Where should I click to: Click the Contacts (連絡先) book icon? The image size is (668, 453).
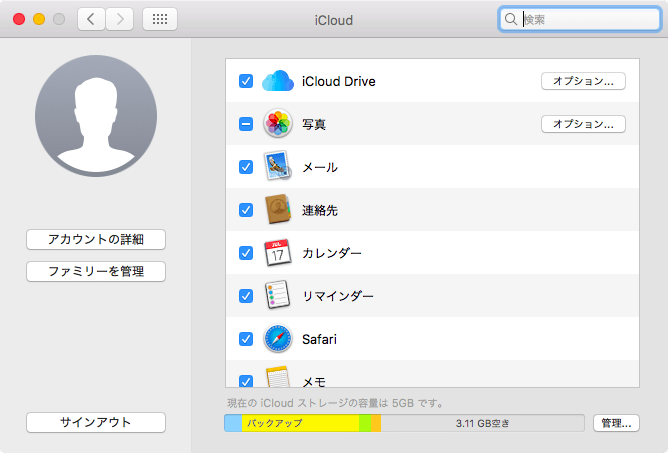coord(277,209)
